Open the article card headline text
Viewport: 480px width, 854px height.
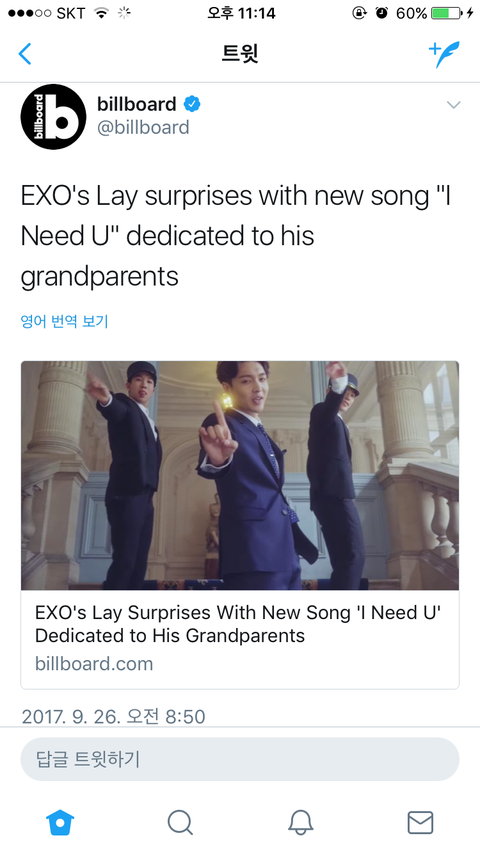click(238, 624)
